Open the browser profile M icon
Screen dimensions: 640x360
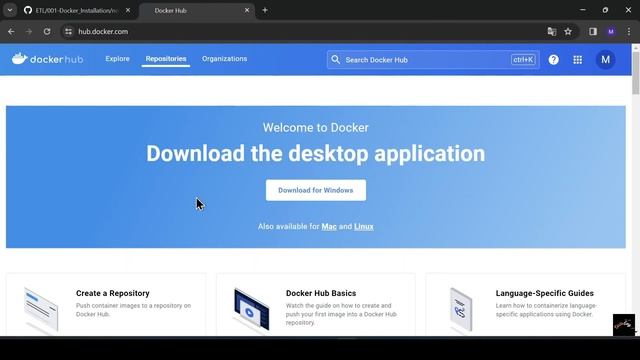tap(611, 31)
